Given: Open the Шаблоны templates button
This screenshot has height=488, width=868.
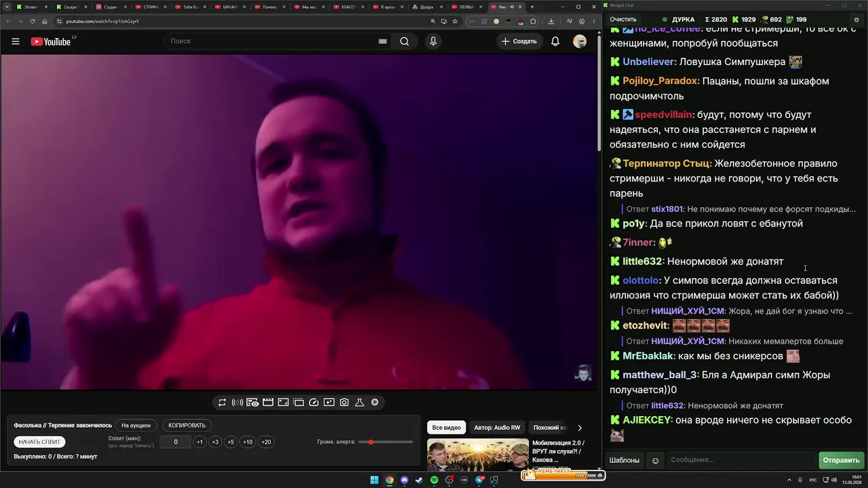Looking at the screenshot, I should pyautogui.click(x=624, y=460).
